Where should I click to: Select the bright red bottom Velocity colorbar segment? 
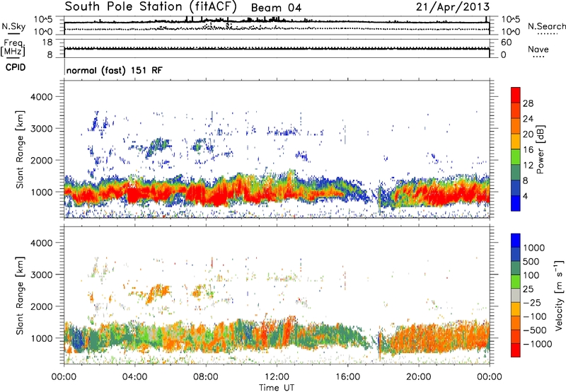(516, 350)
